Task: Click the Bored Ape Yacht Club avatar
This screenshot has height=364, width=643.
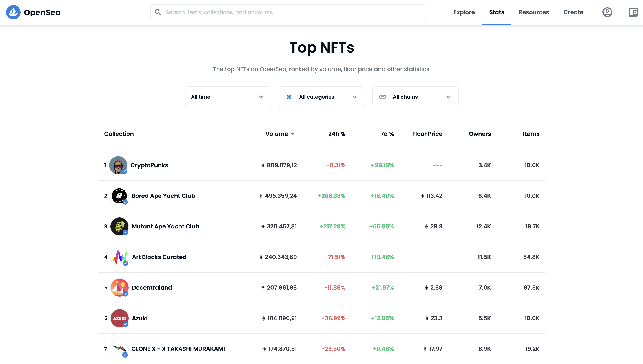Action: pos(119,196)
